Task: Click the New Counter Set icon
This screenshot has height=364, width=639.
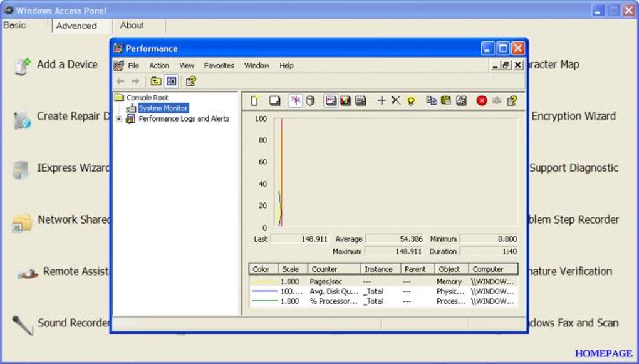Action: tap(254, 101)
